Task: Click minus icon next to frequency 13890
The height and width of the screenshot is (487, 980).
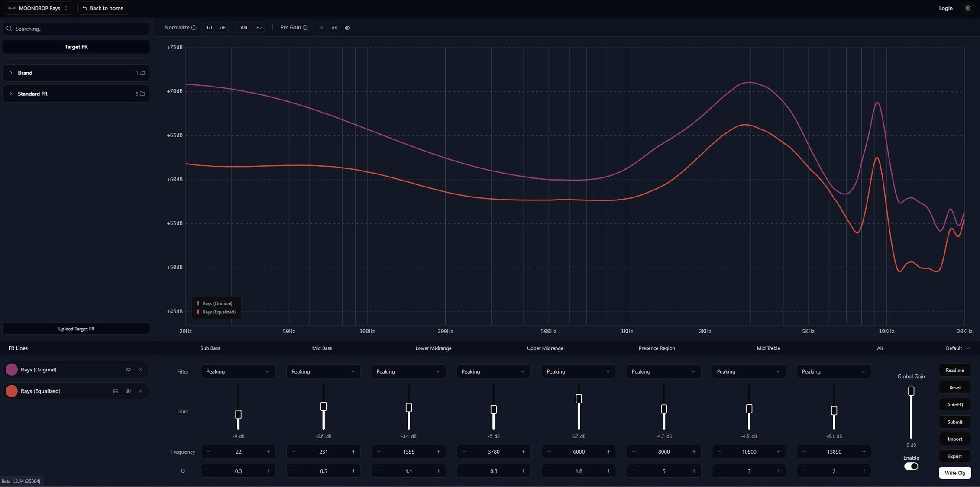Action: 804,452
